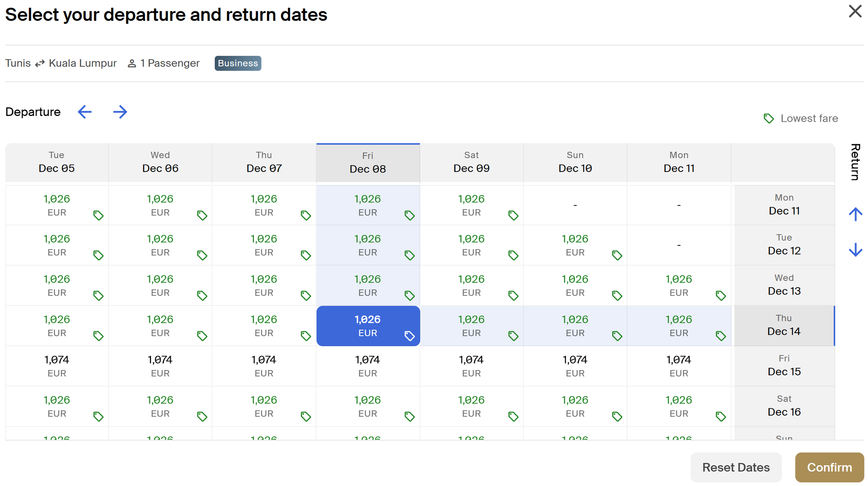868x486 pixels.
Task: Close the date selection dialog
Action: (855, 11)
